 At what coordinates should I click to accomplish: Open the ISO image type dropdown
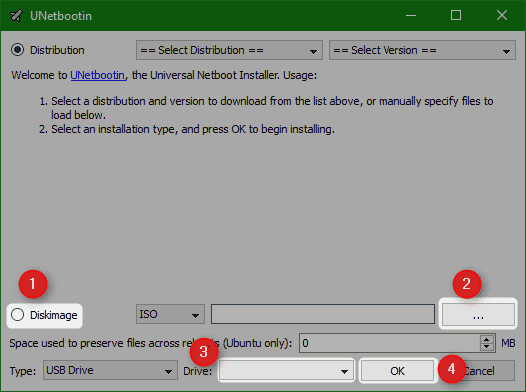[170, 314]
